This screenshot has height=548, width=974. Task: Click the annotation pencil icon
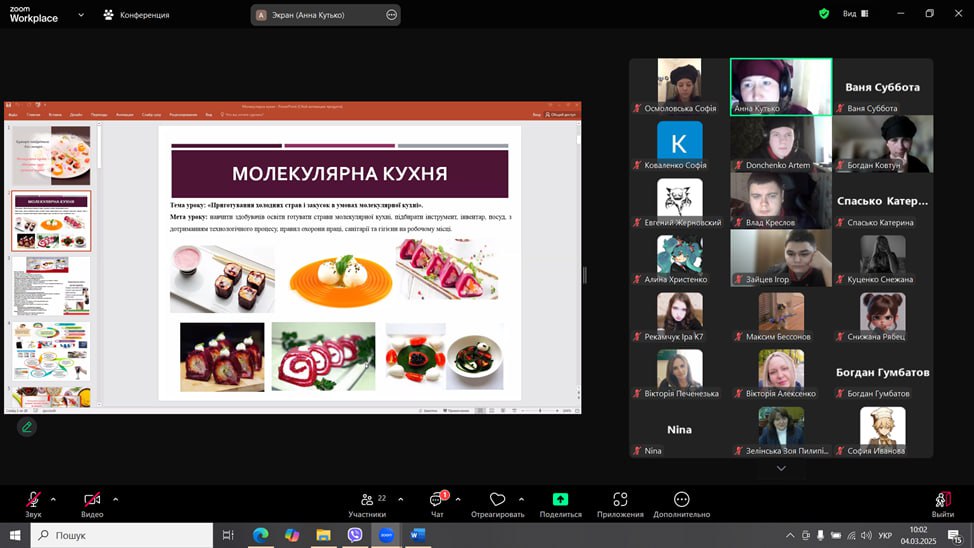coord(27,427)
